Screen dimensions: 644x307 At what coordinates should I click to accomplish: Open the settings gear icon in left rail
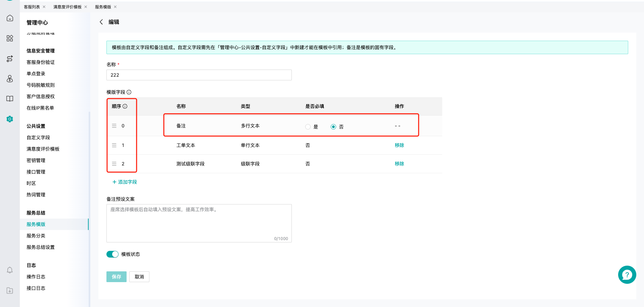coord(10,119)
